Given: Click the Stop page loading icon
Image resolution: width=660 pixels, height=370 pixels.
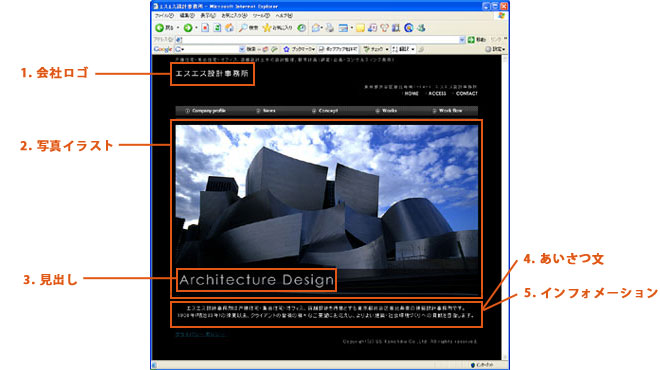Looking at the screenshot, I should point(205,28).
